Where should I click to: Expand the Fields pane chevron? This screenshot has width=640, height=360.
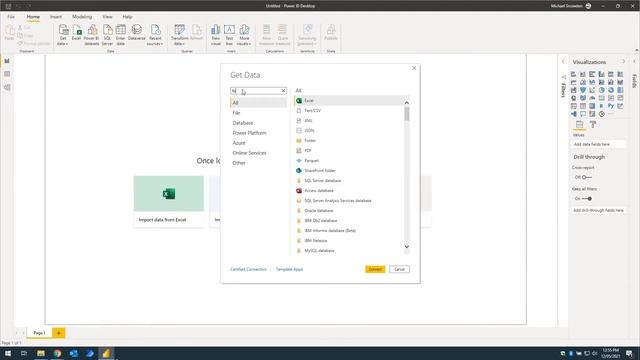pos(634,62)
